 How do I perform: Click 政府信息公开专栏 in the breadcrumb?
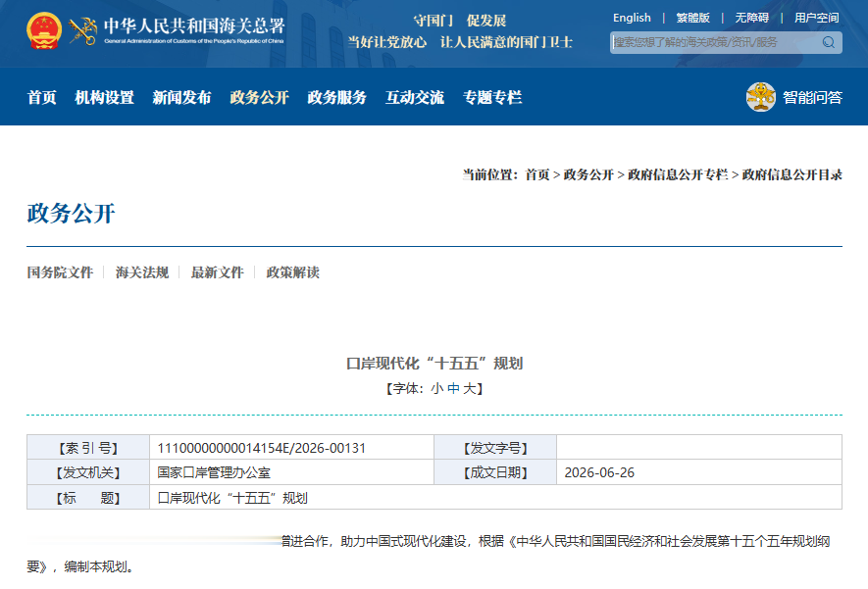(x=678, y=174)
